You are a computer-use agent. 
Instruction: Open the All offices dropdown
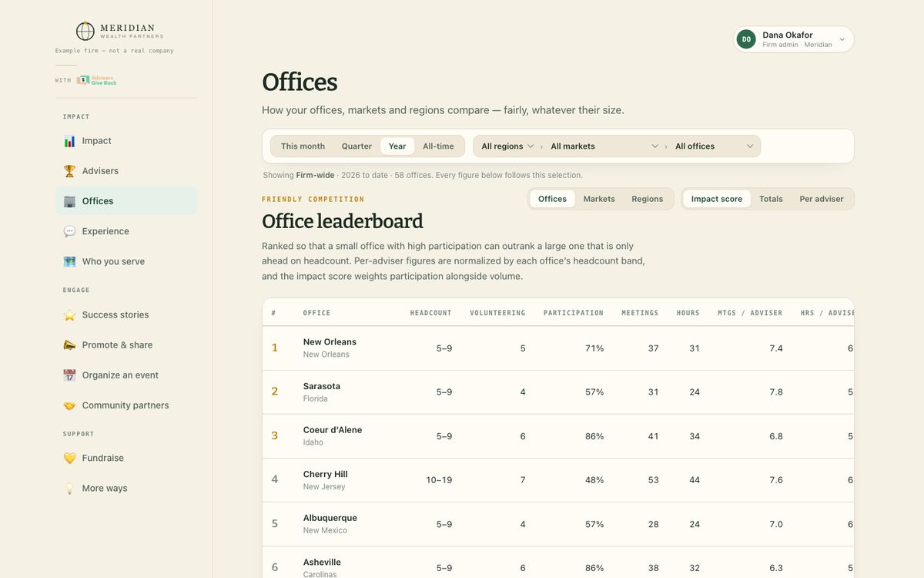click(x=715, y=146)
